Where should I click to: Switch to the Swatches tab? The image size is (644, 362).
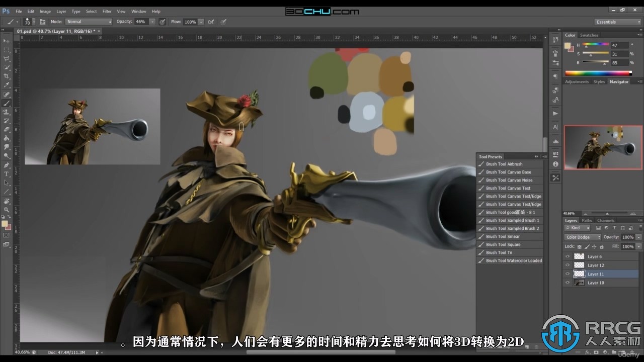point(589,35)
